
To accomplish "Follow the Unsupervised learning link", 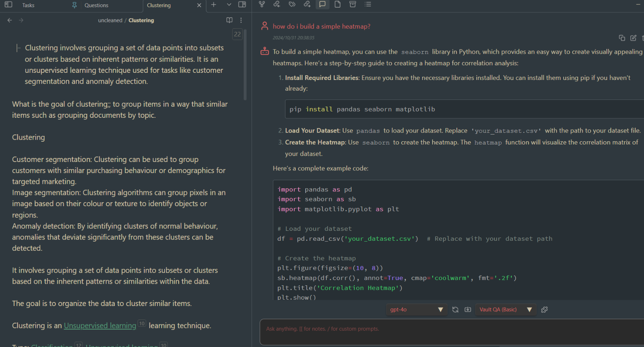I will (100, 326).
